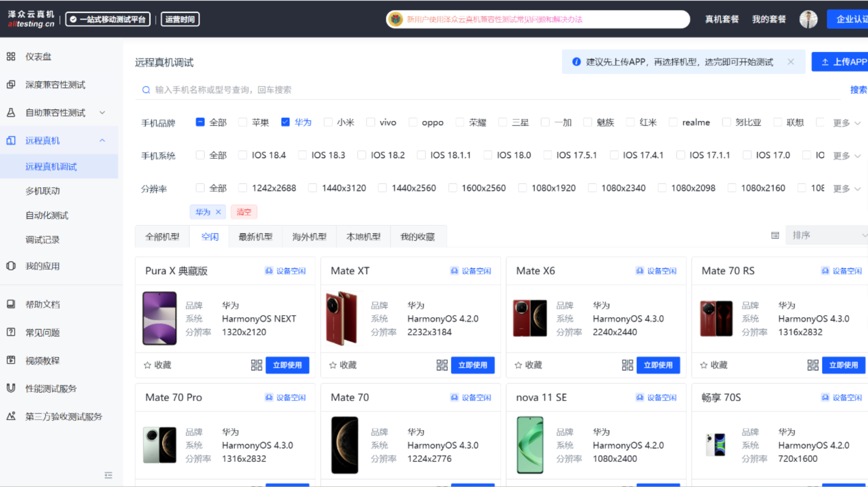The width and height of the screenshot is (868, 487).
Task: Click the list view toggle icon beside 排序
Action: (x=775, y=235)
